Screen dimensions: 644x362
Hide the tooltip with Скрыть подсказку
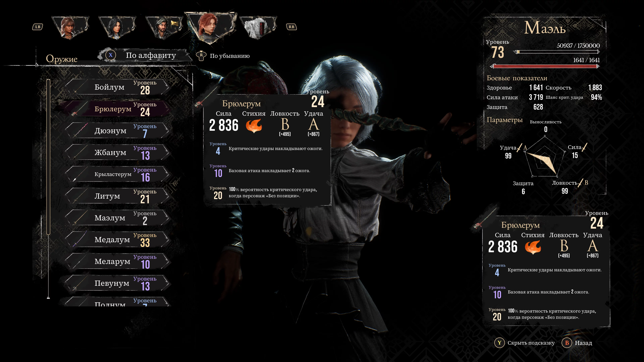point(524,343)
